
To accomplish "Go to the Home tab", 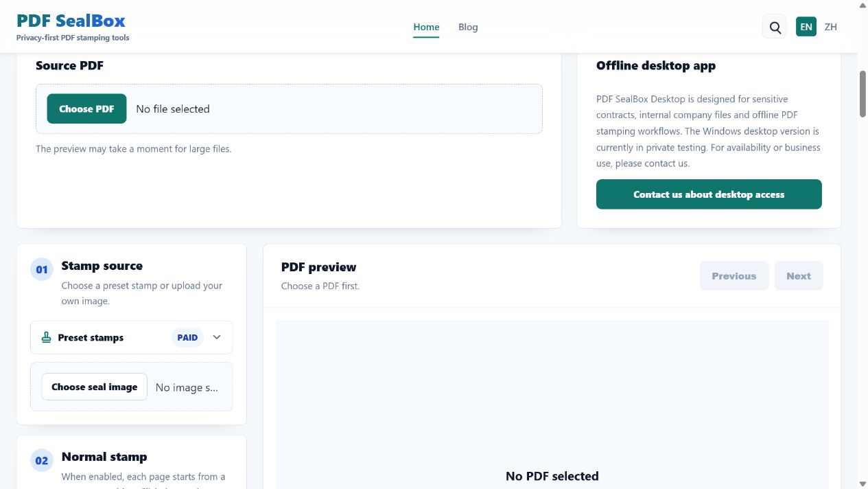I will (x=426, y=27).
